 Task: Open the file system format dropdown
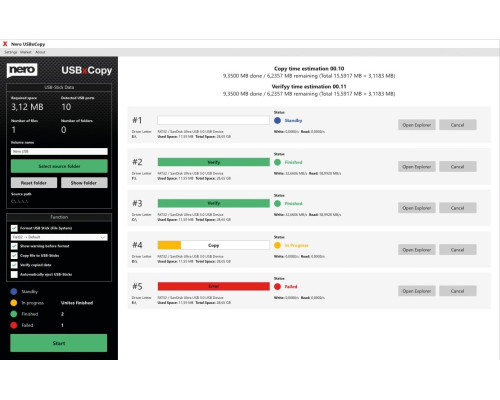[59, 237]
